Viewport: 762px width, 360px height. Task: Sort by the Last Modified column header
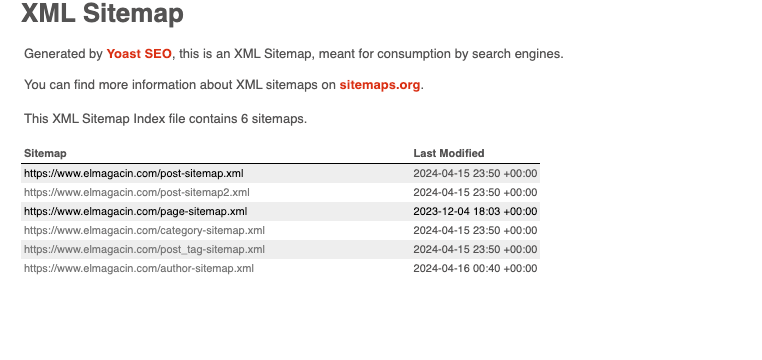pos(449,154)
